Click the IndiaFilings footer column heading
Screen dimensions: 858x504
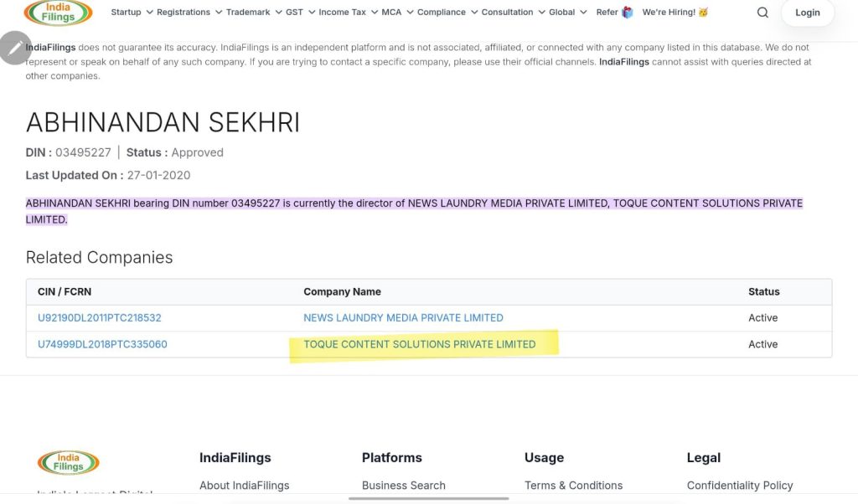coord(235,458)
